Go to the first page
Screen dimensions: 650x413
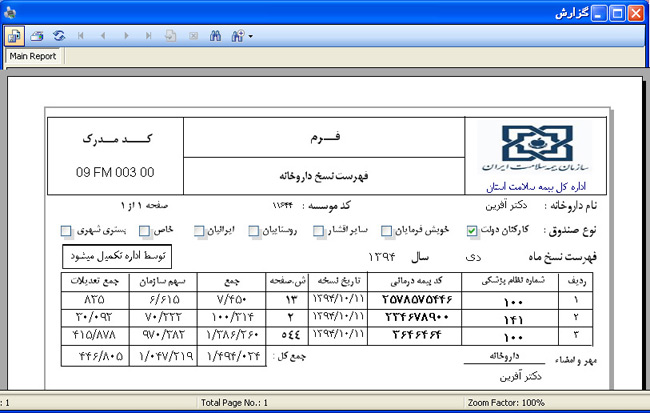81,36
